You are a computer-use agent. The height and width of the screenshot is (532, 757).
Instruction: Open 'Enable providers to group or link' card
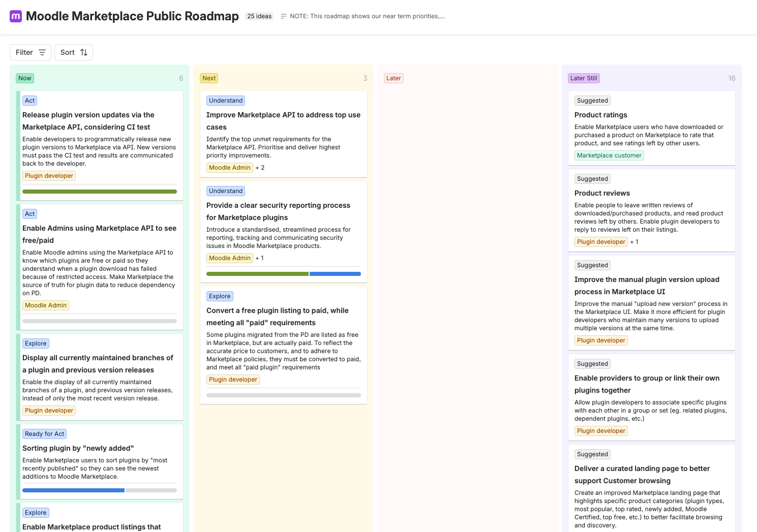click(652, 397)
